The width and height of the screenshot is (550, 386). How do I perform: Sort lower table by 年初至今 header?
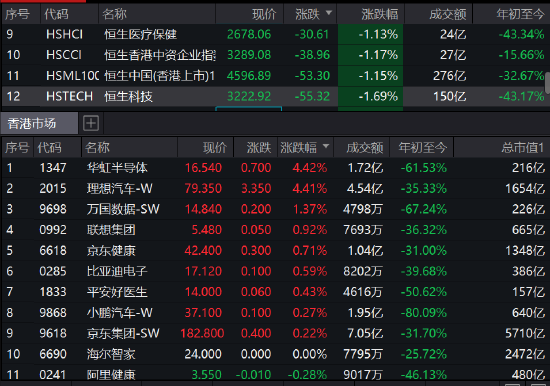point(421,147)
